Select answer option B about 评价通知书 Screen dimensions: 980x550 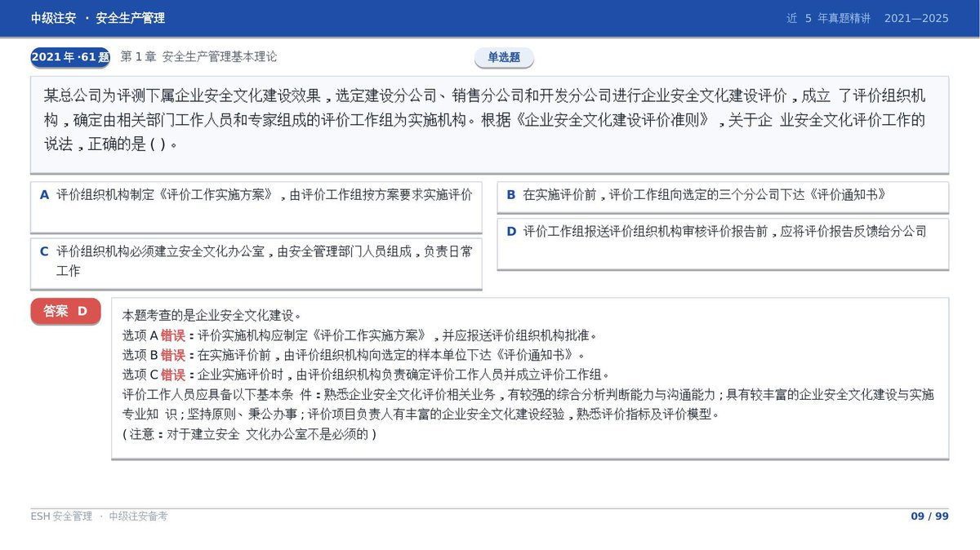(723, 197)
